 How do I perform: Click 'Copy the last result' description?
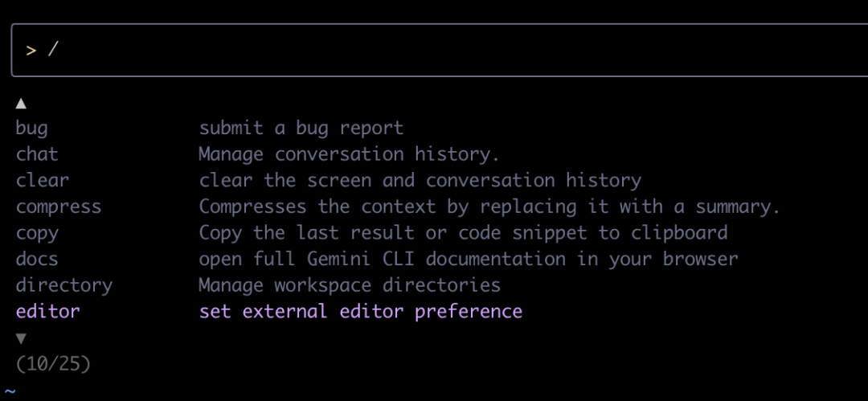463,233
